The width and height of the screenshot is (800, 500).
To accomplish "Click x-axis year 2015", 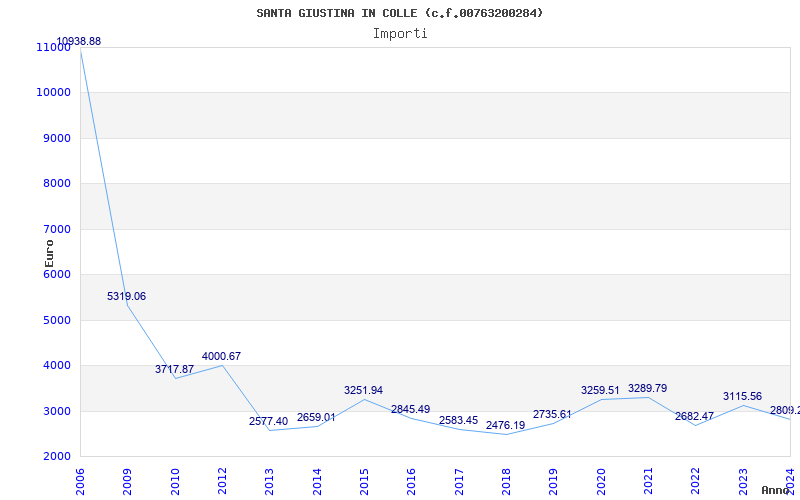I will tap(364, 482).
